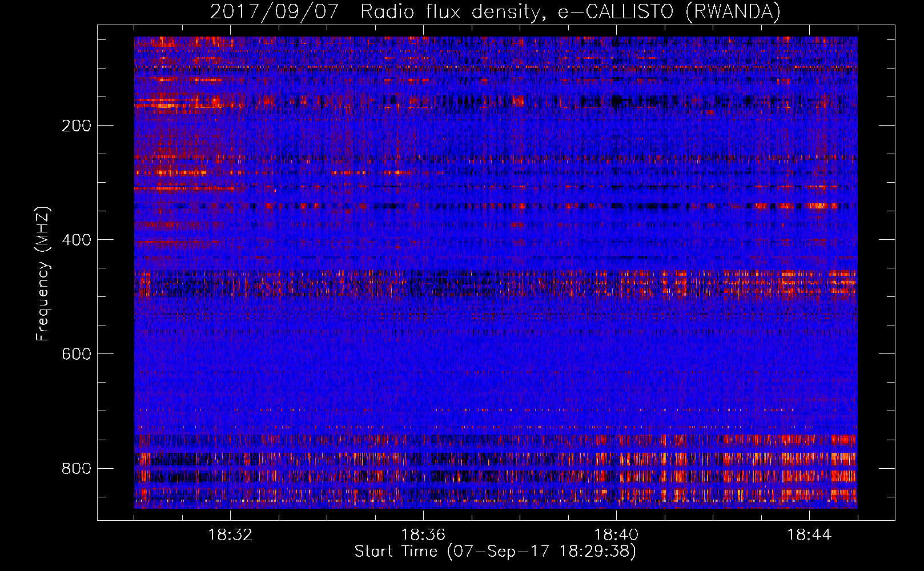The height and width of the screenshot is (571, 924).
Task: Click the "Frequency (MHZ)" axis label
Action: (43, 274)
